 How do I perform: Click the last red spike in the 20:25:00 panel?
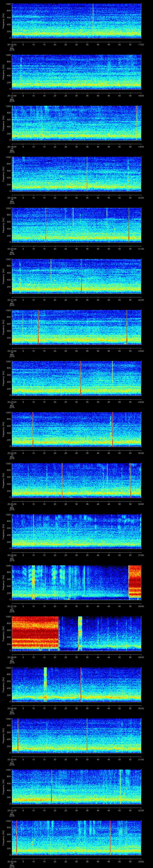coord(130,480)
